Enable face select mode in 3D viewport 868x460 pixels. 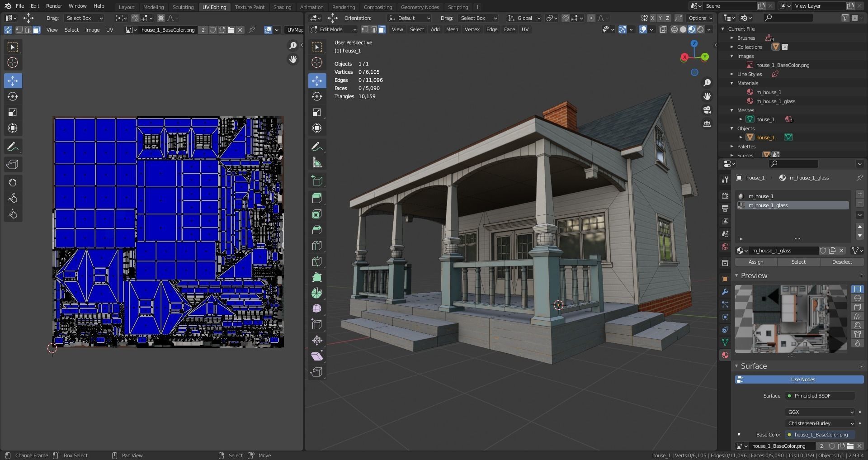(x=382, y=29)
